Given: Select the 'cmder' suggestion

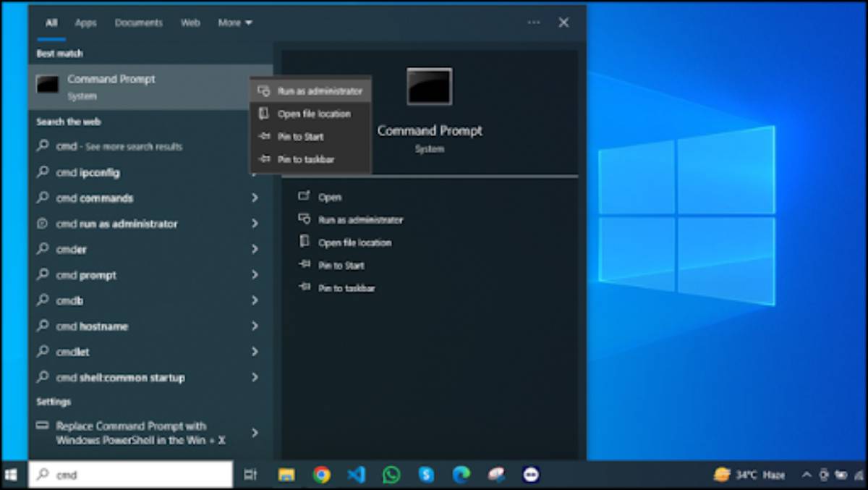Looking at the screenshot, I should (150, 249).
